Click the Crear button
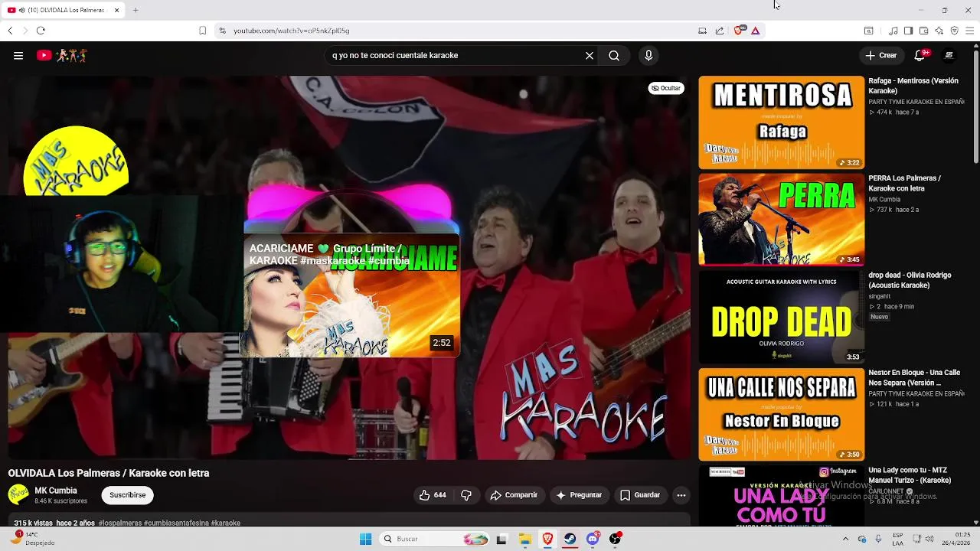This screenshot has height=551, width=980. coord(881,55)
